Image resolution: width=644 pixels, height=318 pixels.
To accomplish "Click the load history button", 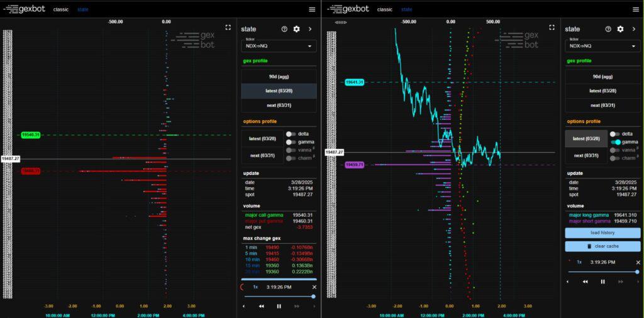I will tap(602, 233).
